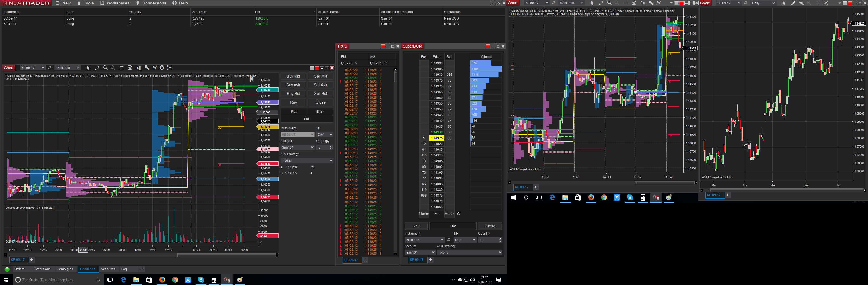Zoom out on the 15 Minute chart
This screenshot has width=868, height=285.
click(113, 68)
